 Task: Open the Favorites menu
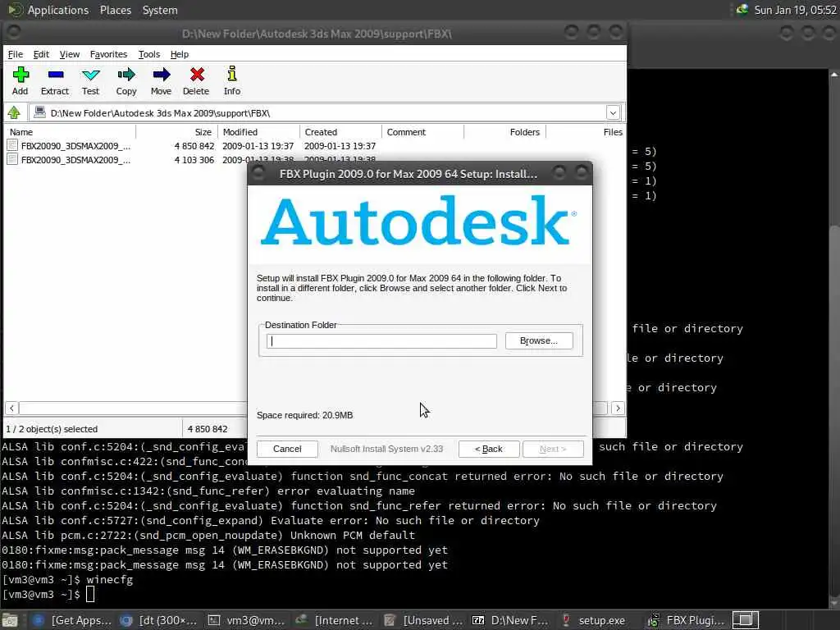[x=109, y=54]
